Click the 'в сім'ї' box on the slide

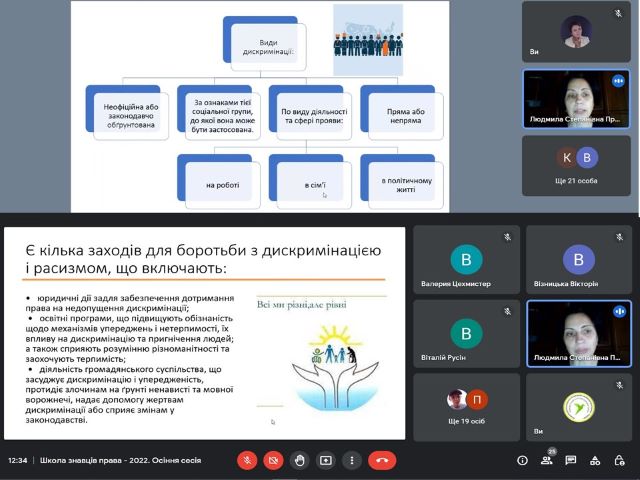(x=314, y=185)
